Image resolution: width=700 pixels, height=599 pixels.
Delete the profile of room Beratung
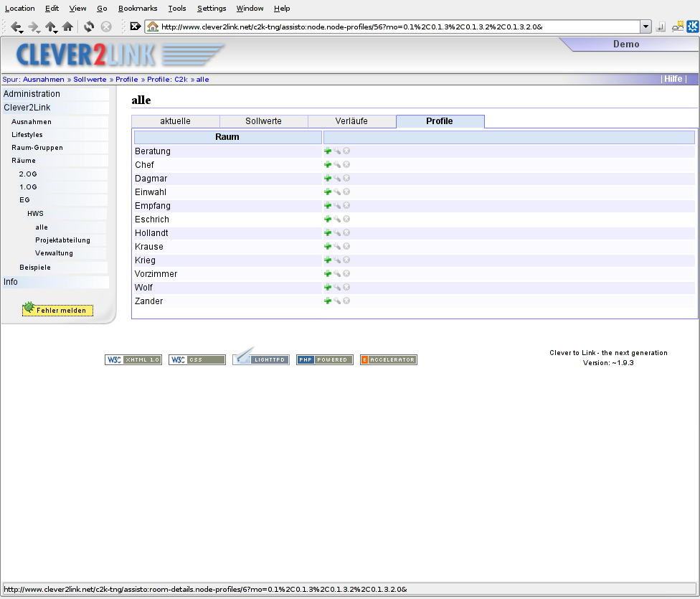(346, 151)
